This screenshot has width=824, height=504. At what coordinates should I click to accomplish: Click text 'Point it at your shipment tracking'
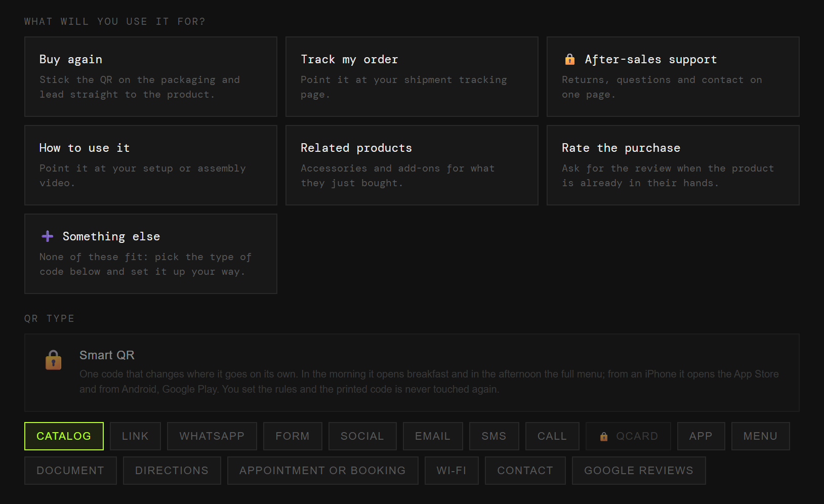404,80
